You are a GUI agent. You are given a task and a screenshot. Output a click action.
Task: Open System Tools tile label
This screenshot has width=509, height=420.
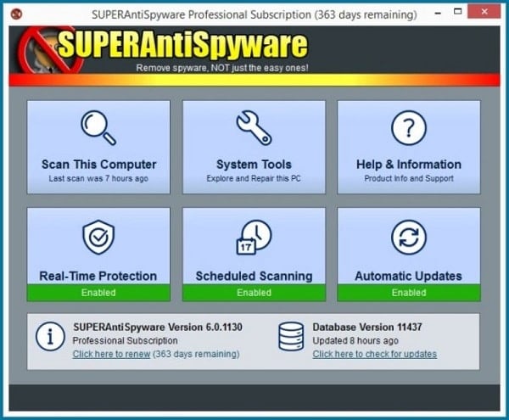click(254, 165)
